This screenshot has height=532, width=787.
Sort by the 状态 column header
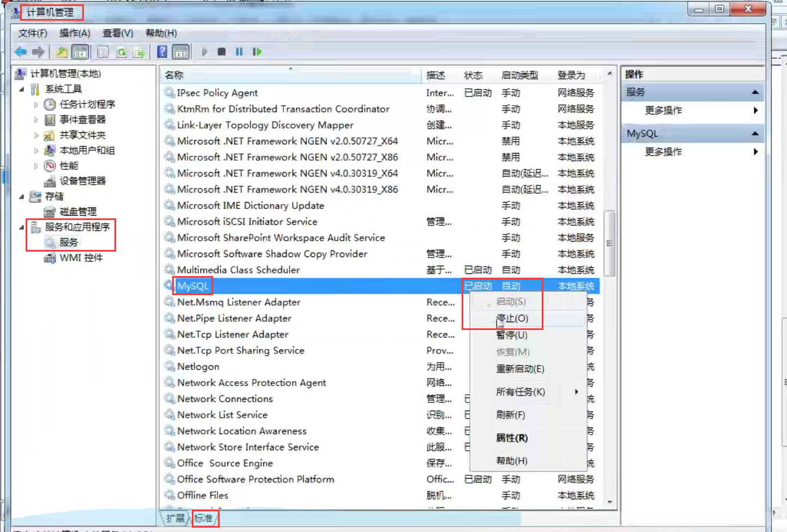(x=478, y=75)
